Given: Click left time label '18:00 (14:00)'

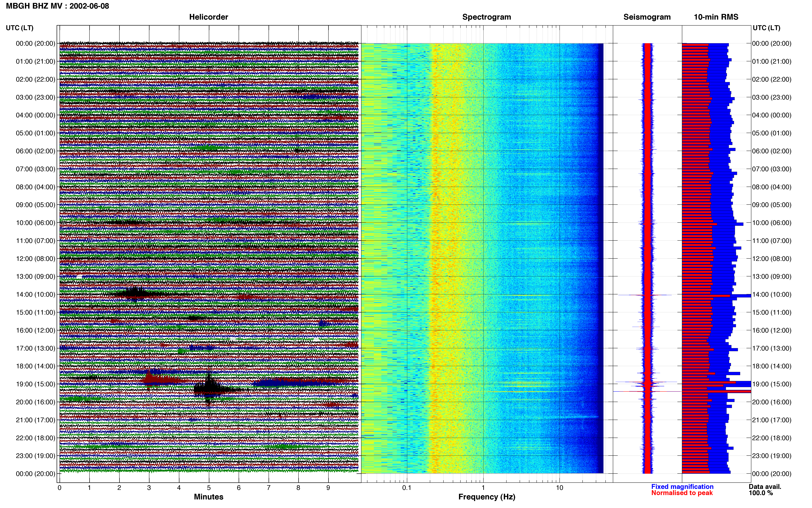Looking at the screenshot, I should (x=36, y=366).
